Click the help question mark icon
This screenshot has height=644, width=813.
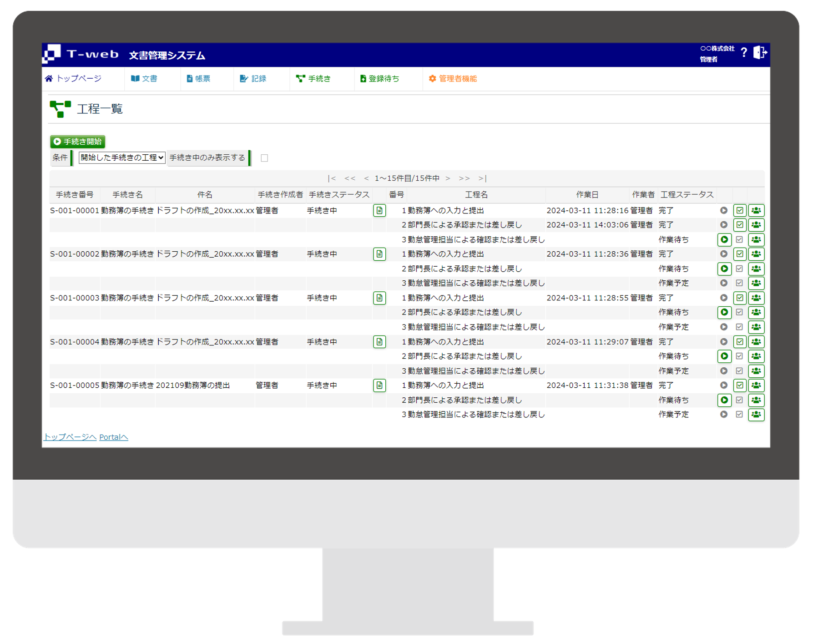743,53
